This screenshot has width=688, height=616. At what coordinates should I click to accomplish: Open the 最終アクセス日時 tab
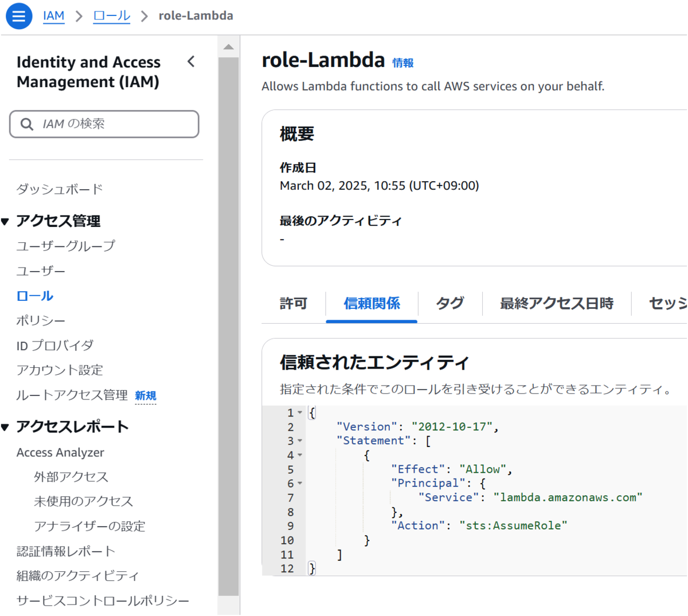coord(557,303)
